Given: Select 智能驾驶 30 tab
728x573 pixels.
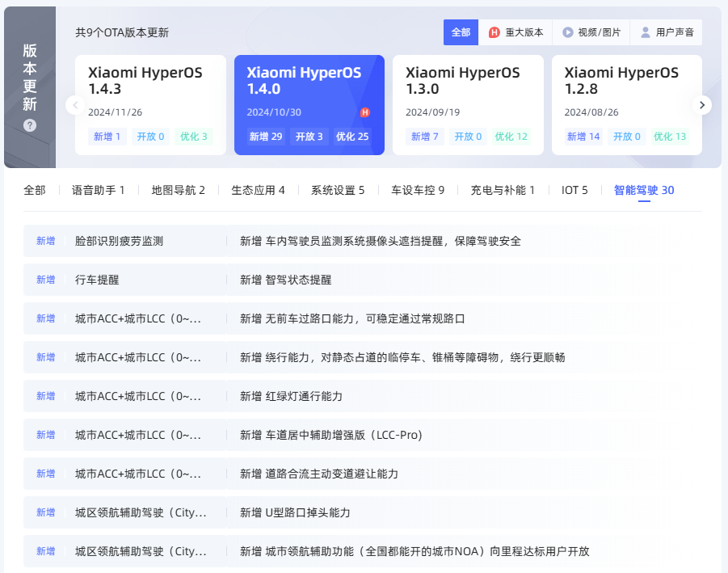Looking at the screenshot, I should (644, 191).
